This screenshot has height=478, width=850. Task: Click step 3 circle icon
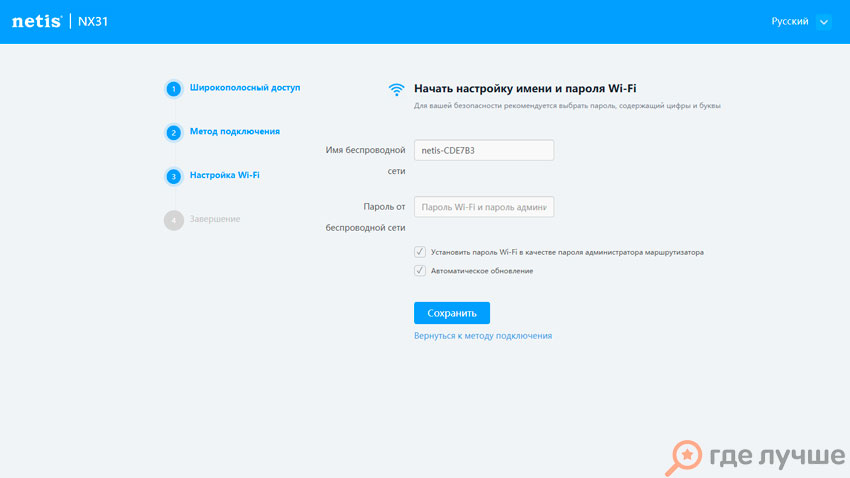pyautogui.click(x=173, y=176)
